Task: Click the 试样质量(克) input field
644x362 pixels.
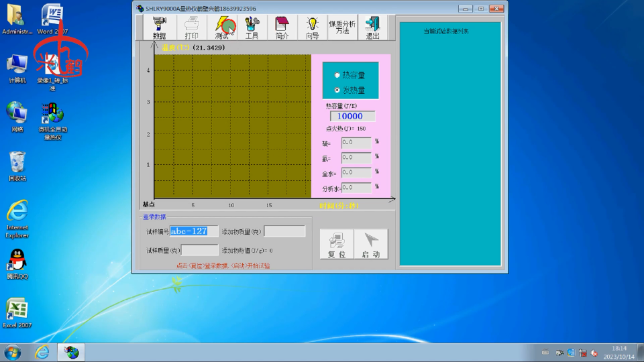Action: click(x=200, y=250)
